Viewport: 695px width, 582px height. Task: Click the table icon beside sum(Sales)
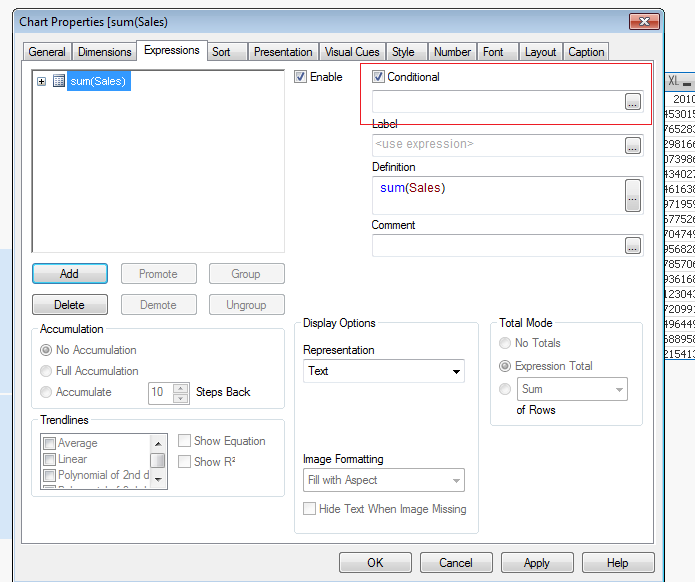(59, 81)
